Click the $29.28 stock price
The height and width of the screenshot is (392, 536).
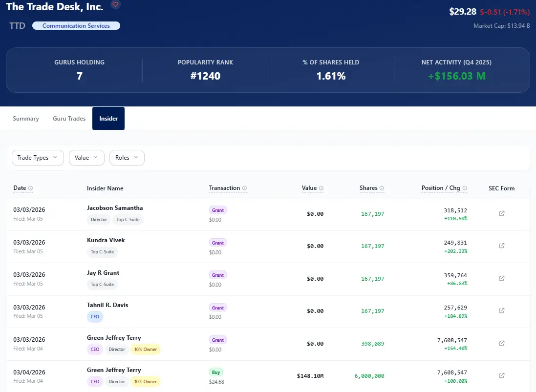(463, 12)
